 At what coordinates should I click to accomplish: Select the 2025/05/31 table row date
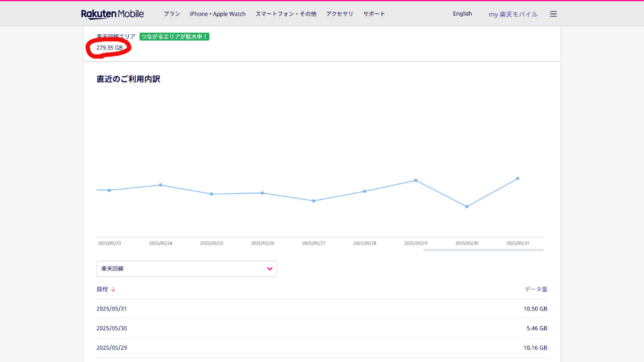(112, 309)
